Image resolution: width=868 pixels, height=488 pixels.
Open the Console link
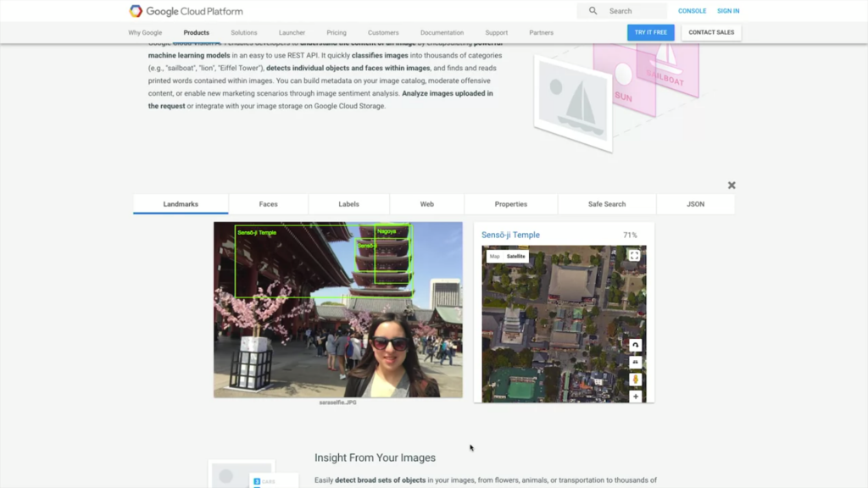click(692, 10)
